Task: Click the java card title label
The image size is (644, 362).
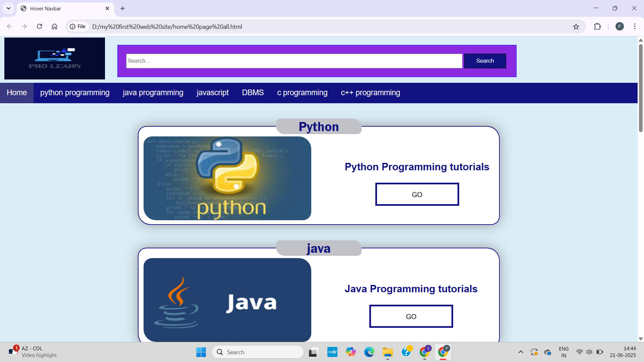Action: [x=319, y=248]
